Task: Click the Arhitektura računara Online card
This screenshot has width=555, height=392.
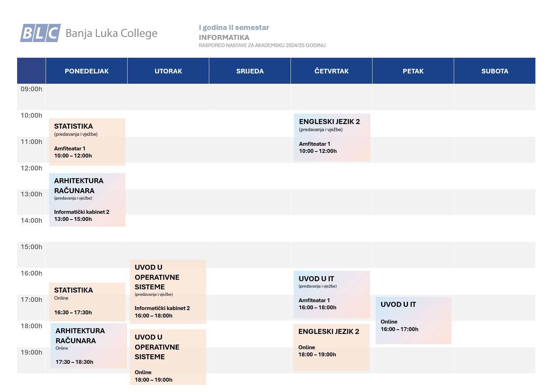Action: click(x=89, y=346)
